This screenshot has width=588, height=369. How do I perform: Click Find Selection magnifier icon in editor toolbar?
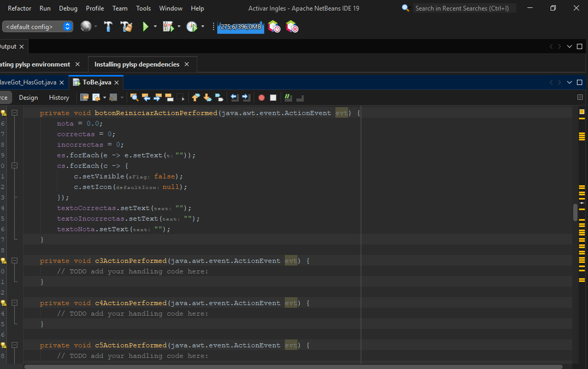[134, 98]
